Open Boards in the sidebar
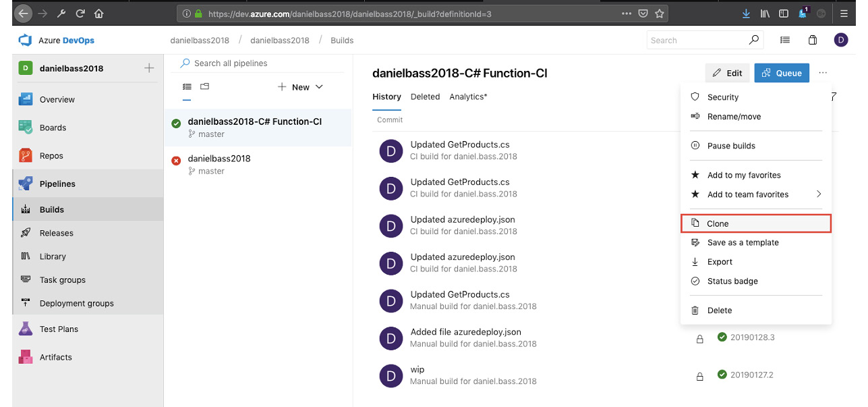This screenshot has height=407, width=868. [88, 128]
